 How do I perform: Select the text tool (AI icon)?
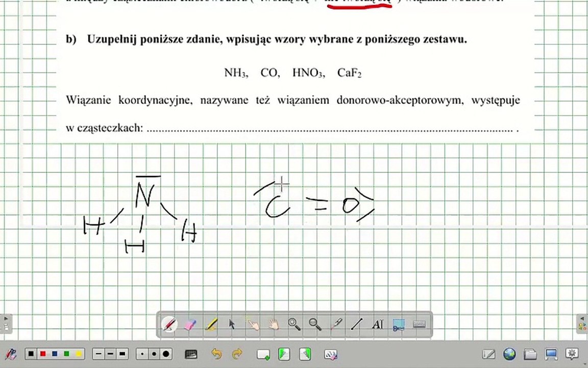(x=378, y=325)
